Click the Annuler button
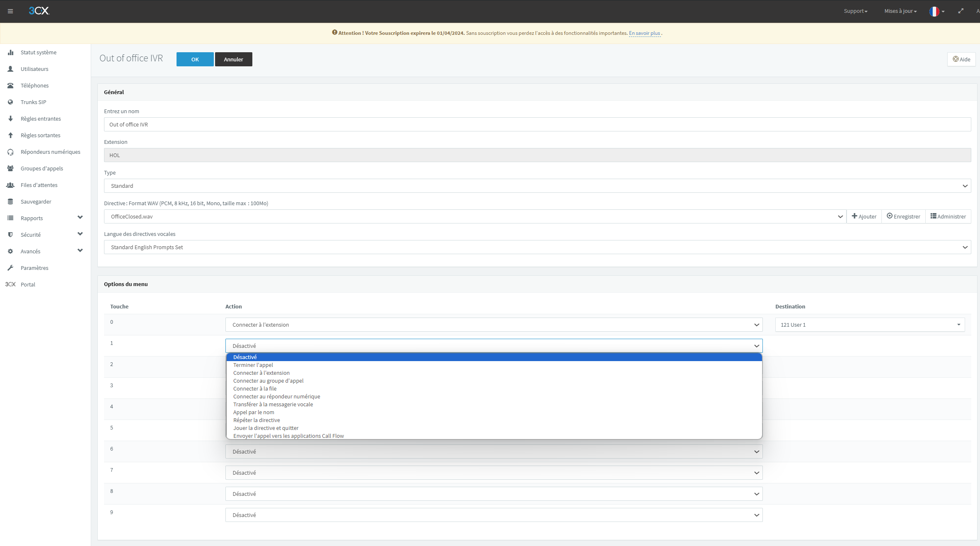The height and width of the screenshot is (546, 980). (x=233, y=59)
